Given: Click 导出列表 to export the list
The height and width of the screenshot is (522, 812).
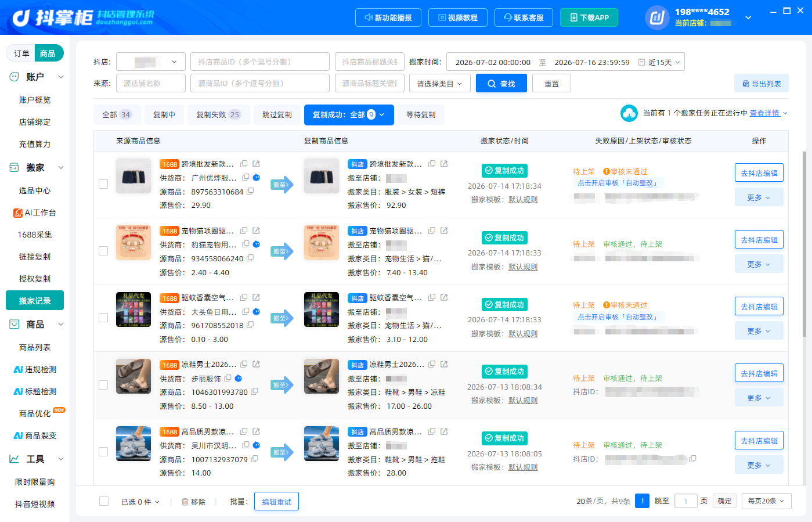Looking at the screenshot, I should (x=762, y=84).
